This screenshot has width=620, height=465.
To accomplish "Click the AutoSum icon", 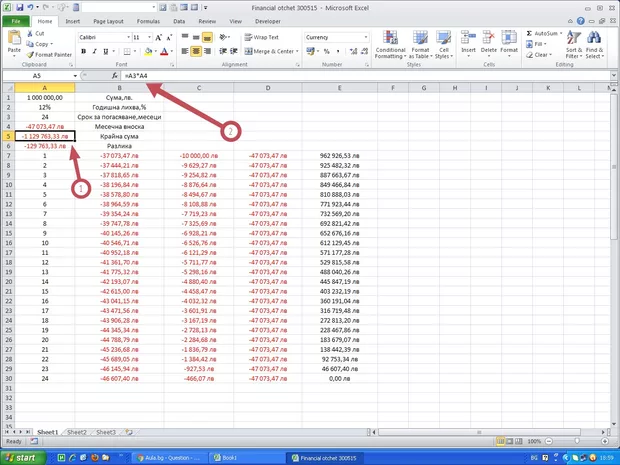I will pos(539,33).
